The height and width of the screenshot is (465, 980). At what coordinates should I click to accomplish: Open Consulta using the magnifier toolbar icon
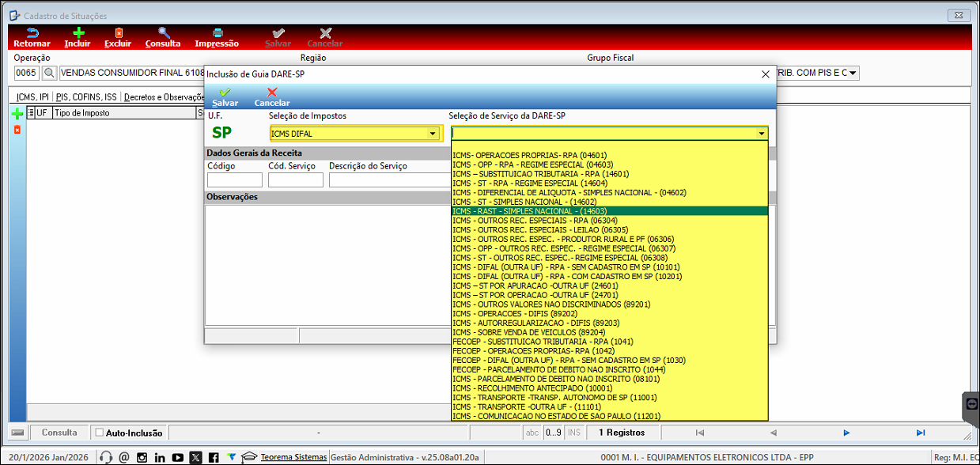163,33
